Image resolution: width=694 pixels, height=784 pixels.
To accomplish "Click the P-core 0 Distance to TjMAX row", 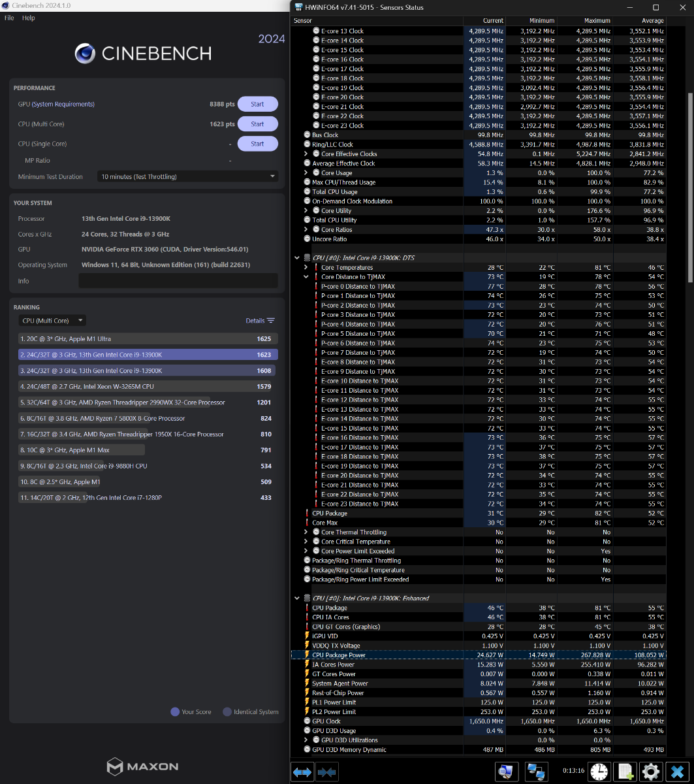I will tap(479, 287).
